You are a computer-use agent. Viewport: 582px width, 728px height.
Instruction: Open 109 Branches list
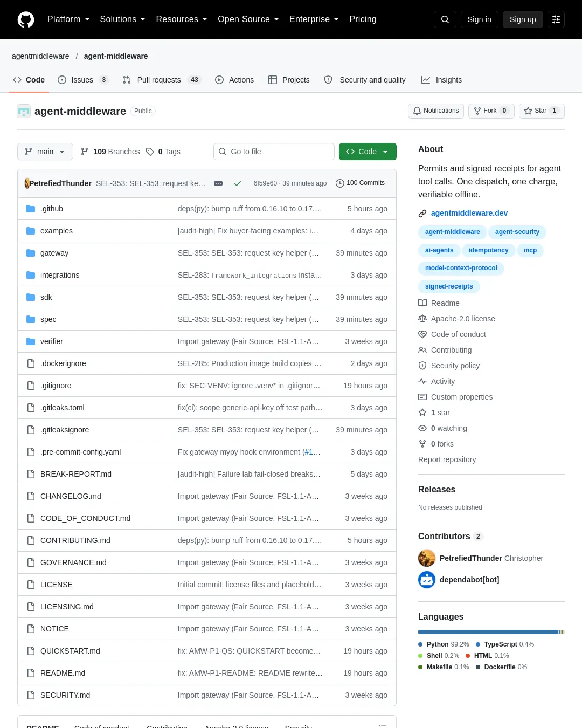tap(110, 152)
